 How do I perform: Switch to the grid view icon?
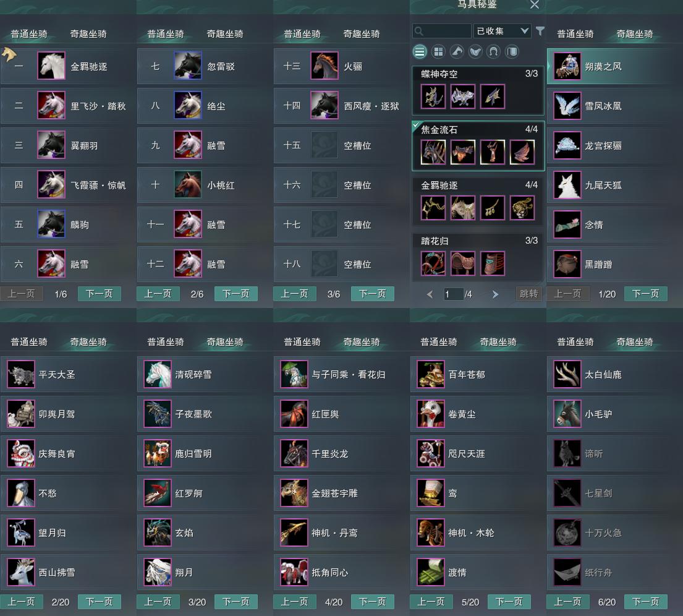[438, 52]
